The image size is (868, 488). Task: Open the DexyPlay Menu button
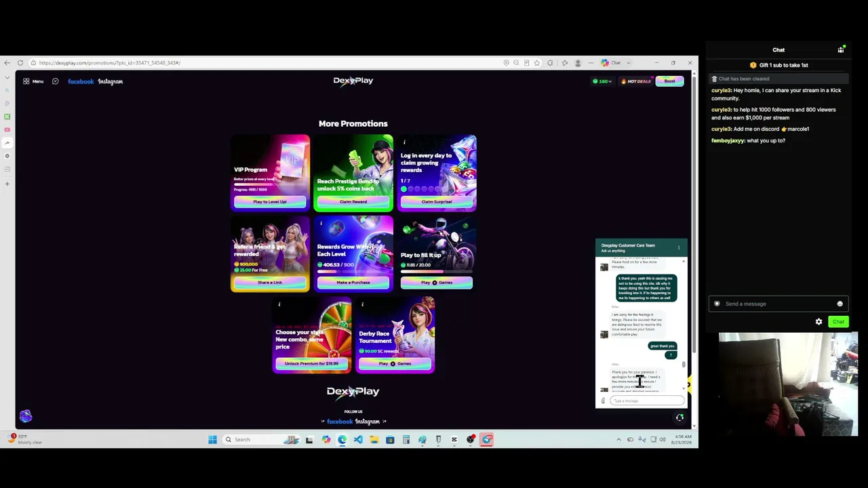point(33,81)
